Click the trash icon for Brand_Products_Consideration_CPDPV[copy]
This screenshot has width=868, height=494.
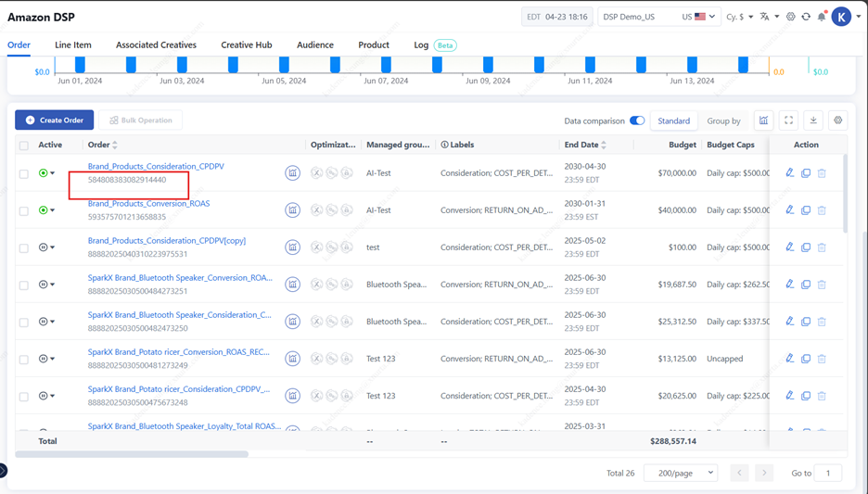[x=822, y=247]
